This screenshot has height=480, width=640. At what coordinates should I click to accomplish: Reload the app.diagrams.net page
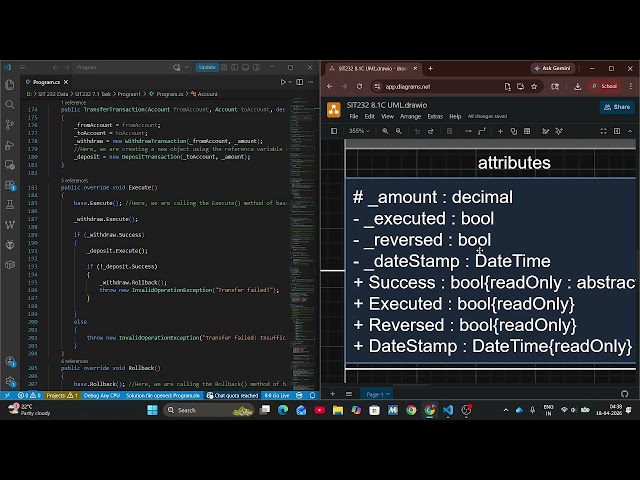click(359, 87)
